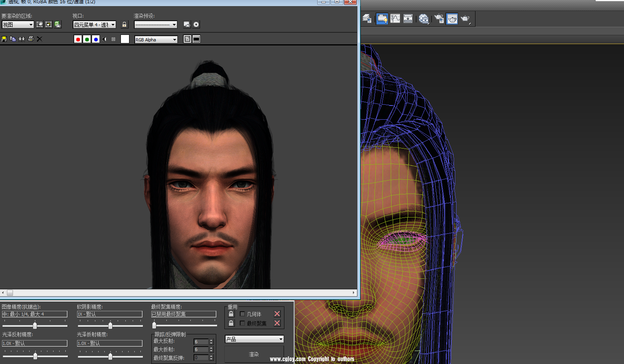Clear the rendered image with X icon

click(x=39, y=39)
